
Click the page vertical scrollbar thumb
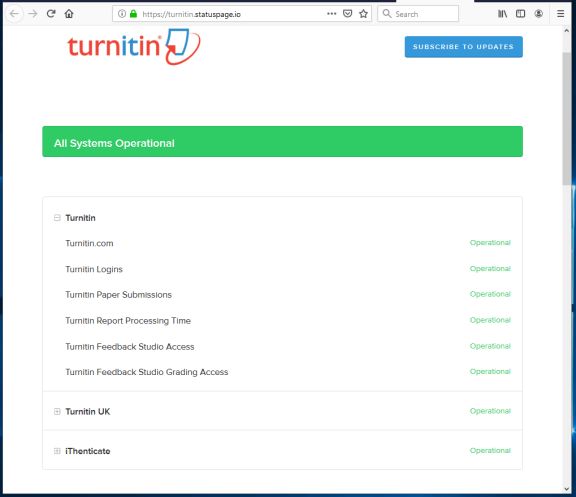click(x=566, y=118)
